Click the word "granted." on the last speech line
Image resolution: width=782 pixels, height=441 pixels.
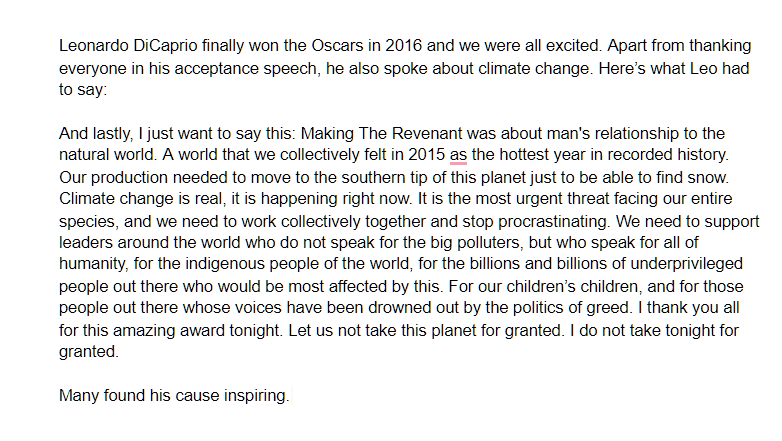(x=89, y=352)
